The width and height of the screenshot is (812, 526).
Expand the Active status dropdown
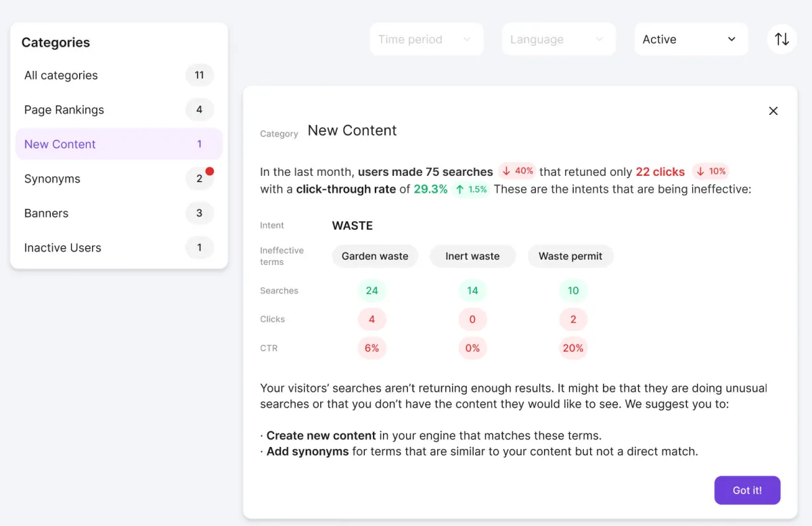[x=690, y=39]
